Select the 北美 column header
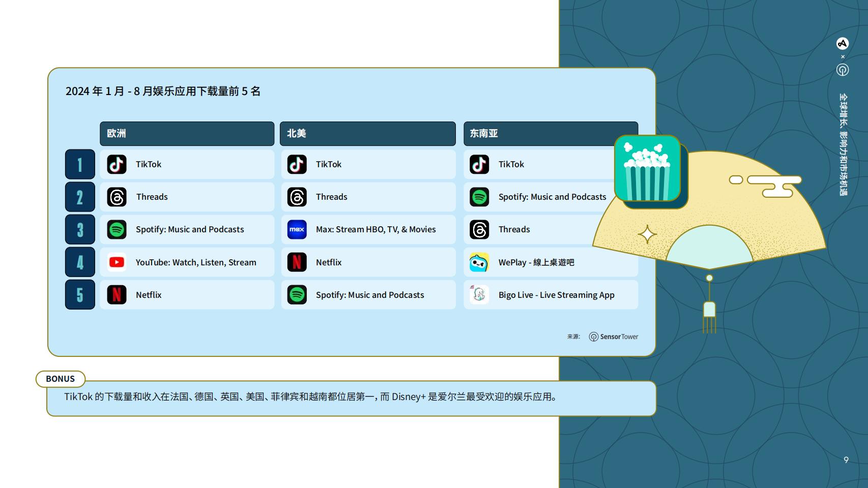 coord(368,134)
